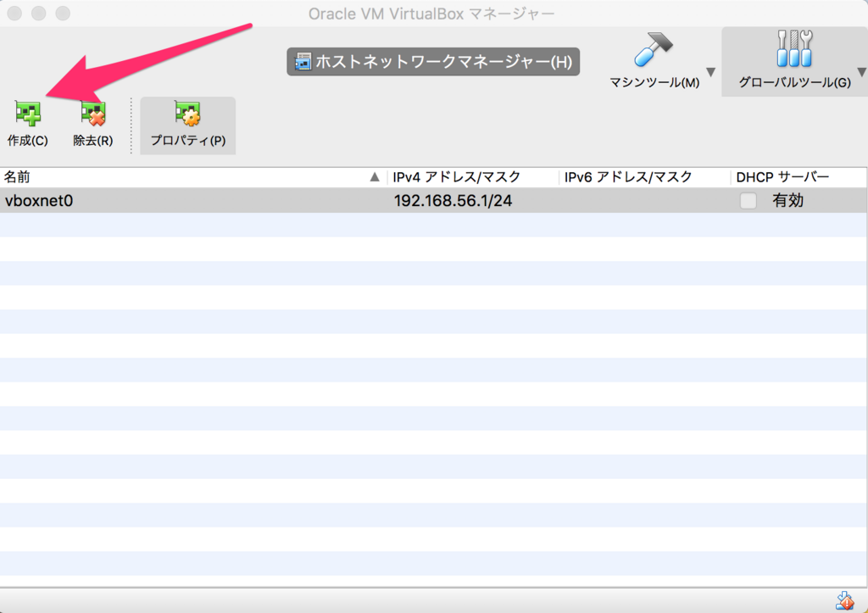
Task: Open the Properties (プロパティ) icon
Action: [187, 114]
